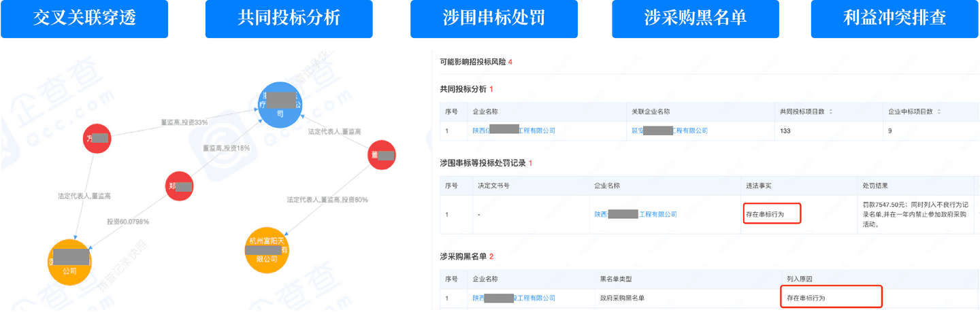Choose the 利益冲突排查 button
The height and width of the screenshot is (312, 980).
(895, 19)
